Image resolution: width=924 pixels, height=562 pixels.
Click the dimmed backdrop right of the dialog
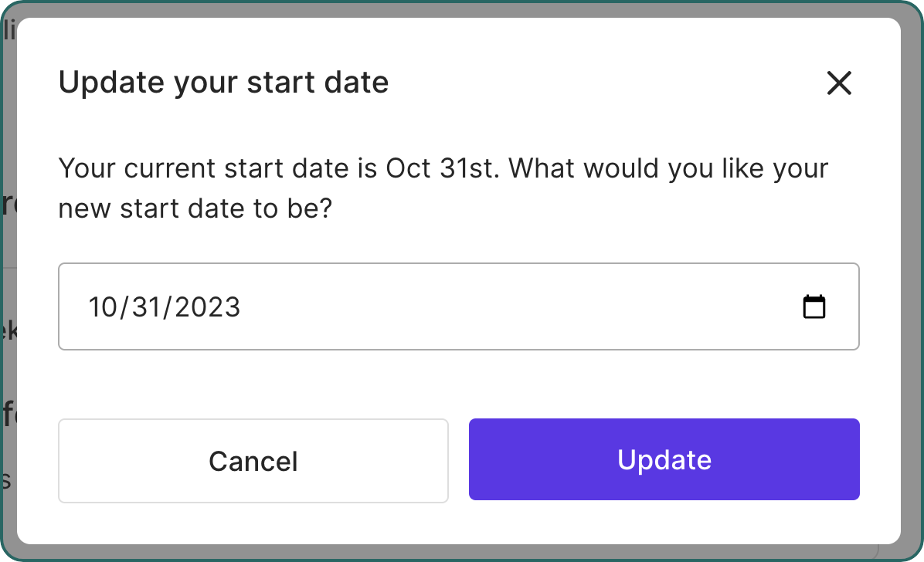point(912,309)
